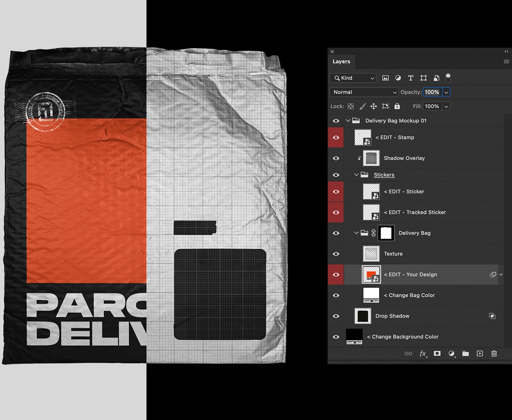Hide the Texture layer
This screenshot has width=512, height=420.
tap(336, 254)
